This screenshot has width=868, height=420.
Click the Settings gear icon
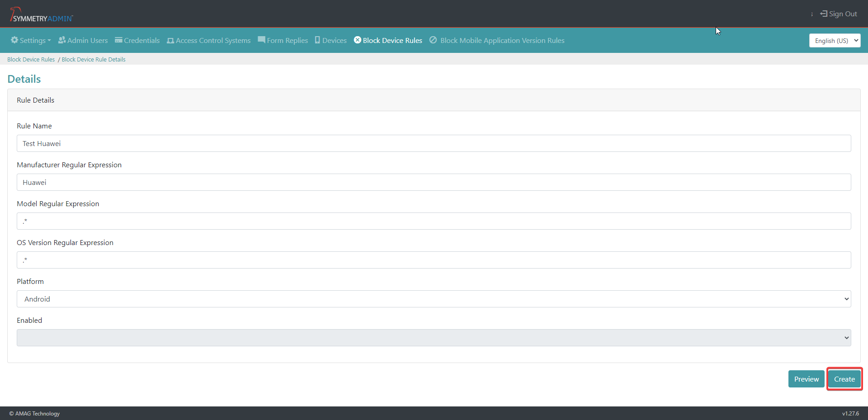pos(14,40)
